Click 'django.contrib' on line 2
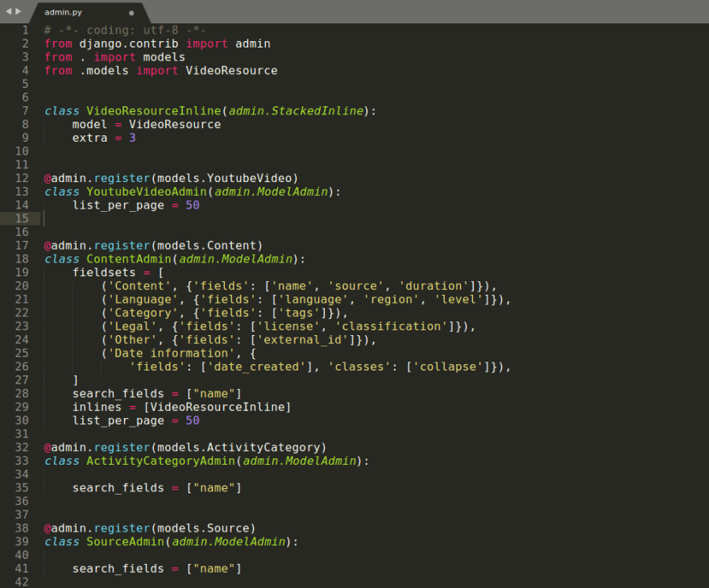The height and width of the screenshot is (588, 709). (129, 43)
